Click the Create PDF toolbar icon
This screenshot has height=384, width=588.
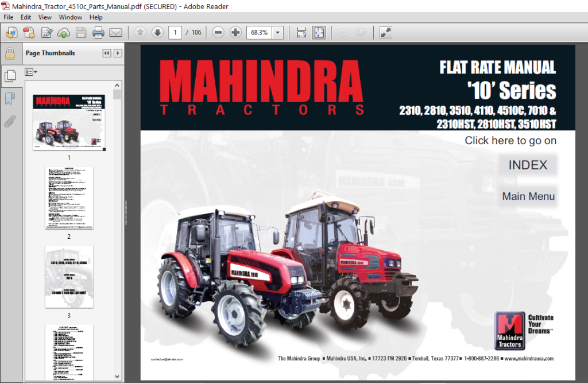pos(11,33)
